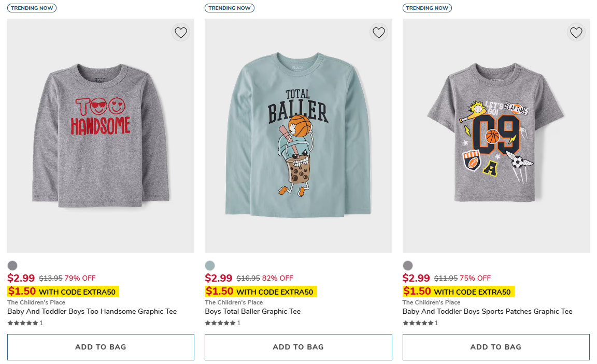Image resolution: width=597 pixels, height=364 pixels.
Task: Add Too Handsome tee to wishlist
Action: click(x=180, y=32)
